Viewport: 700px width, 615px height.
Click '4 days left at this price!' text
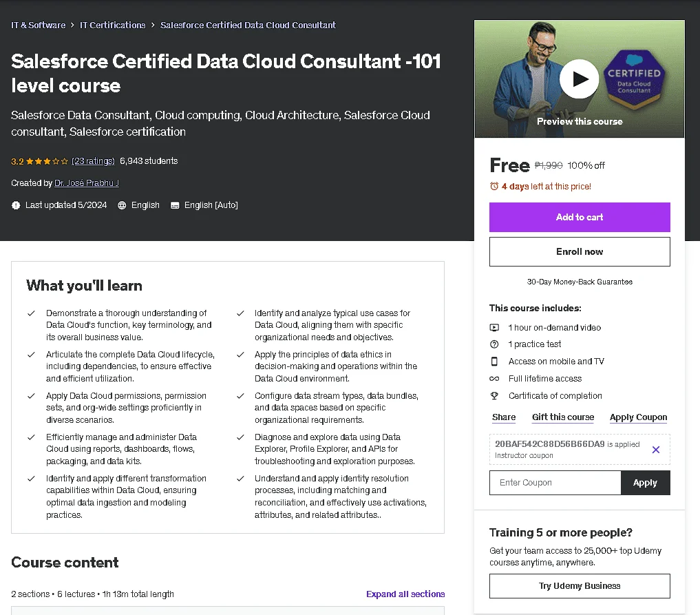tap(546, 186)
